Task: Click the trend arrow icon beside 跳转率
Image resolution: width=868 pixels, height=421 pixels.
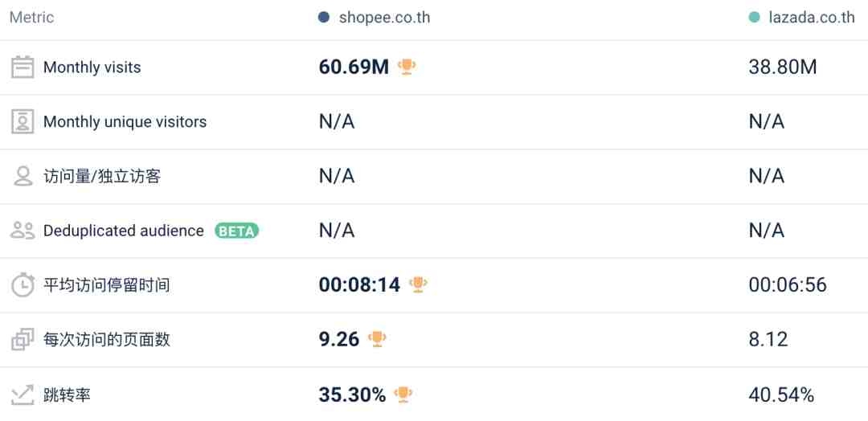Action: coord(23,395)
